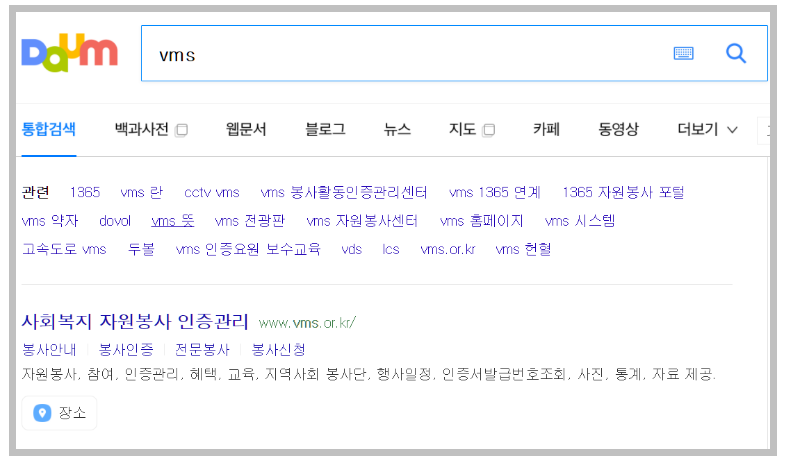Open the 사회복지 자원봉사 인증관리 result title
The image size is (788, 458).
(135, 322)
